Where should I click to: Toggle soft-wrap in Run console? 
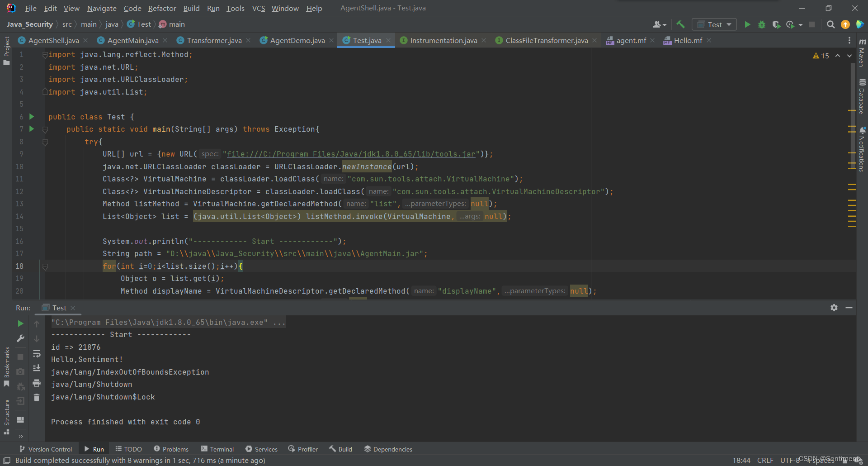pyautogui.click(x=37, y=353)
